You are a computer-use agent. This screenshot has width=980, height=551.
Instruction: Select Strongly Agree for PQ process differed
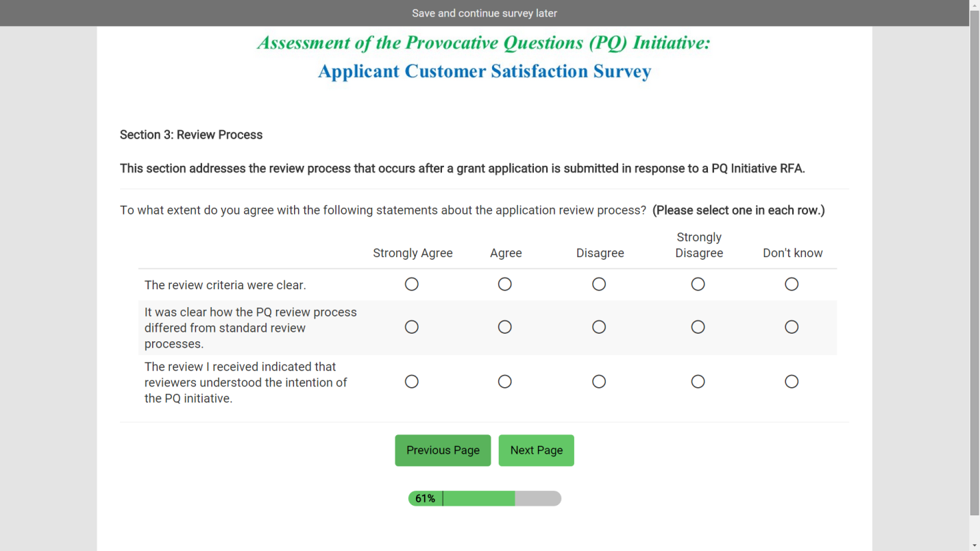pos(411,328)
